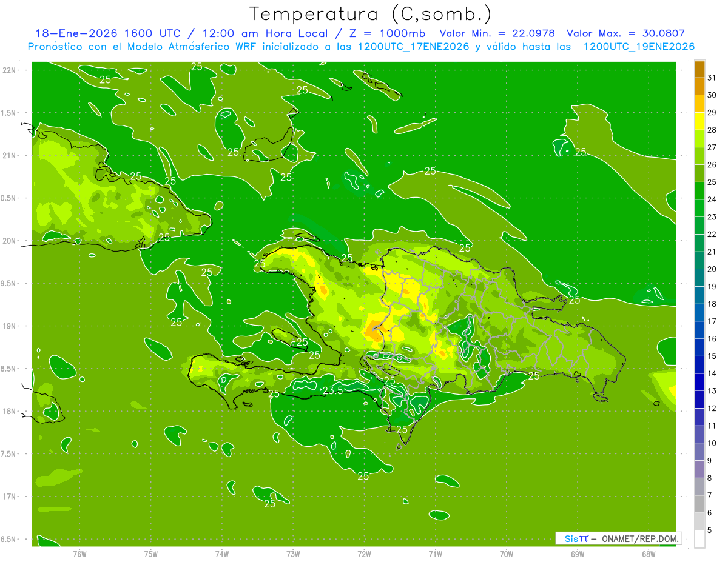Click the '17N' latitude axis label
This screenshot has height=562, width=728.
tap(8, 497)
